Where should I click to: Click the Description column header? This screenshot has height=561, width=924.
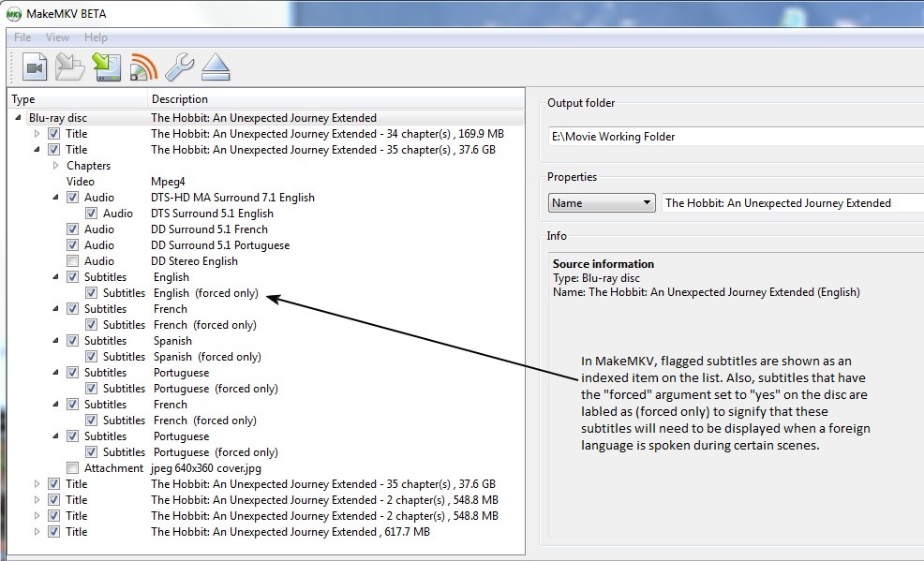pyautogui.click(x=335, y=99)
